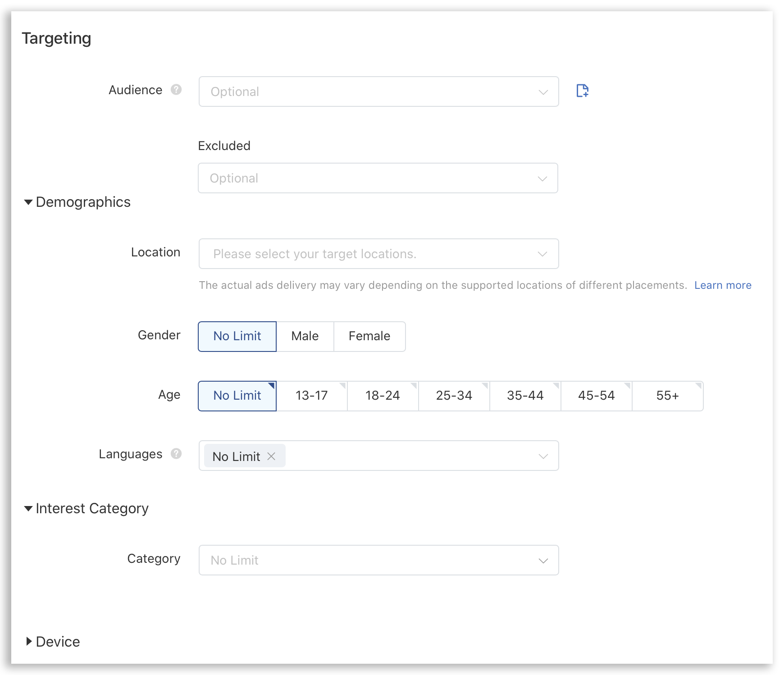The height and width of the screenshot is (675, 784).
Task: Open the Languages dropdown chevron
Action: click(543, 456)
